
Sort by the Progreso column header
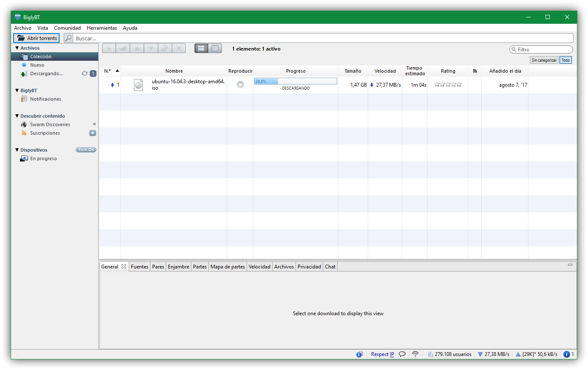pyautogui.click(x=295, y=71)
